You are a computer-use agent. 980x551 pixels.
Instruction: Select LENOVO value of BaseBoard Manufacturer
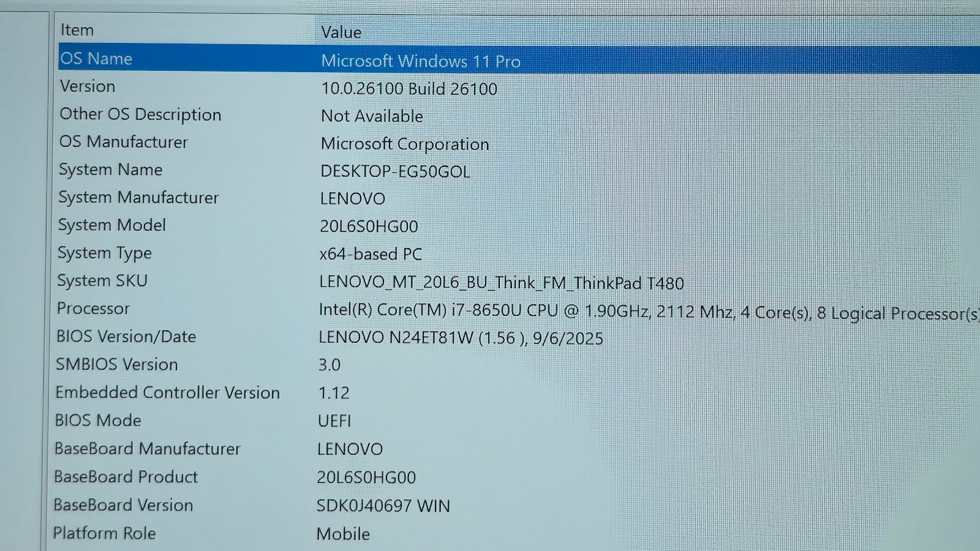pyautogui.click(x=350, y=449)
